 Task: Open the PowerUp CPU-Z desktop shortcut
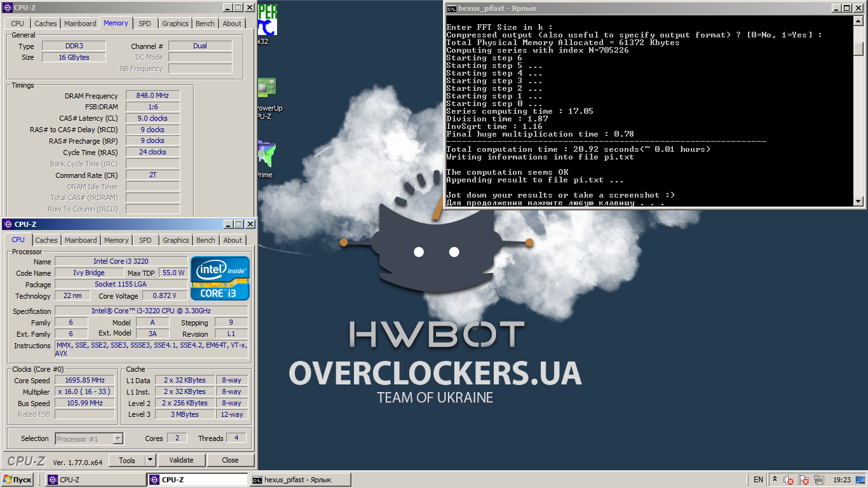267,98
